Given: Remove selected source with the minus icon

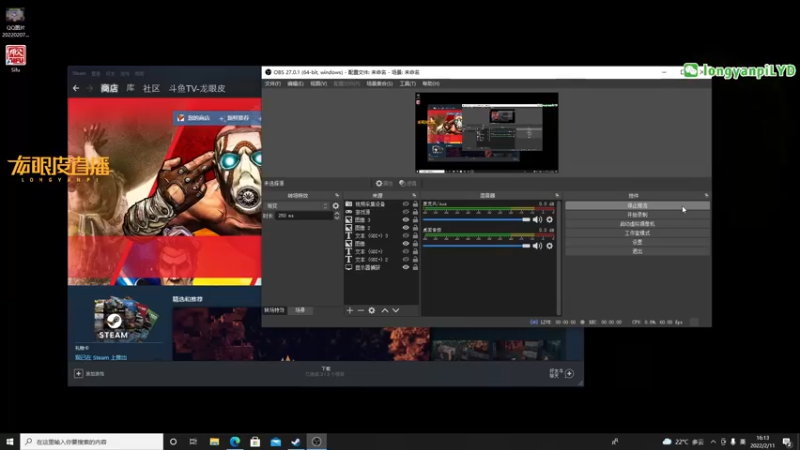Looking at the screenshot, I should pos(361,310).
